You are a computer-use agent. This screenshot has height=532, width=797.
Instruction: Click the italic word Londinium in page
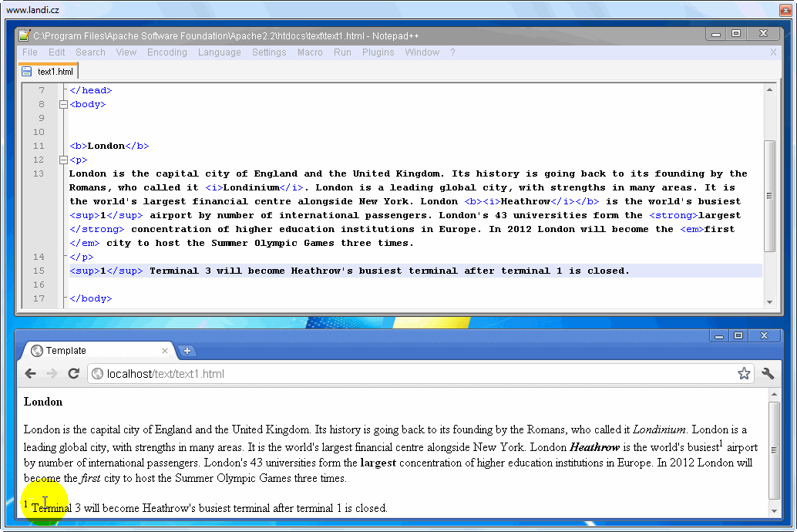click(659, 429)
